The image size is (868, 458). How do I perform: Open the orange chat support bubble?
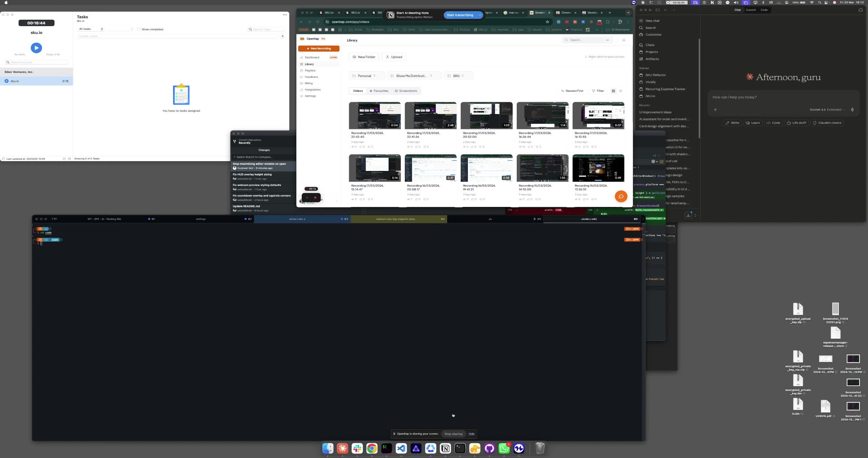coord(621,196)
